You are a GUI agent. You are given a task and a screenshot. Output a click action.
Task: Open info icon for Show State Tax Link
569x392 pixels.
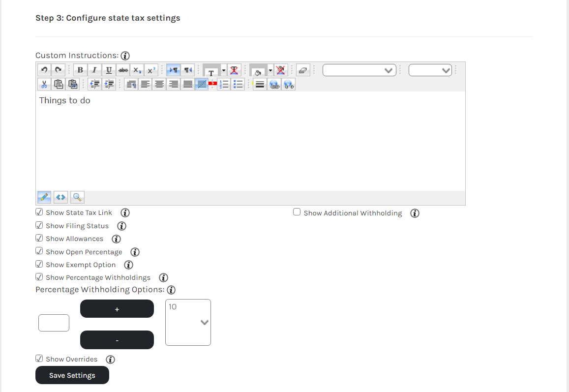point(125,212)
